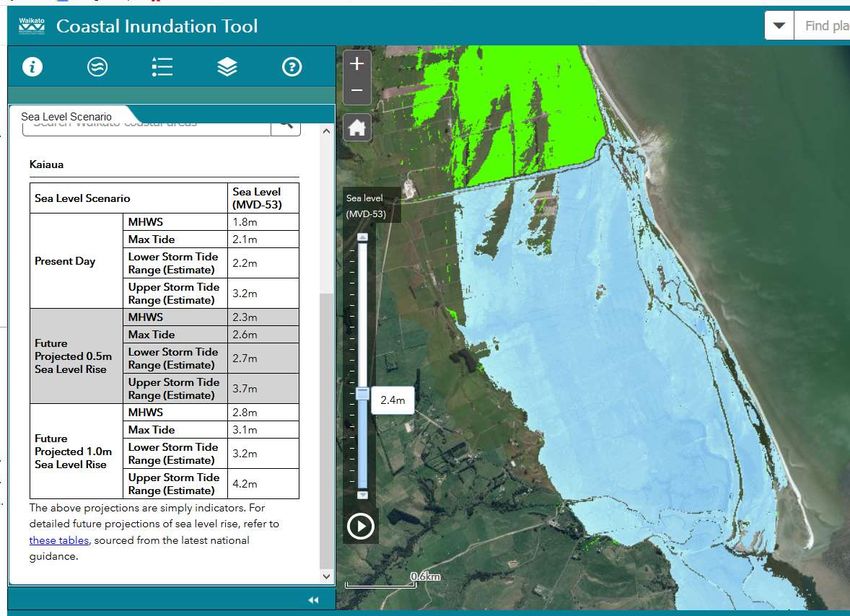Click the Present Day row label
Image resolution: width=850 pixels, height=616 pixels.
tap(65, 261)
